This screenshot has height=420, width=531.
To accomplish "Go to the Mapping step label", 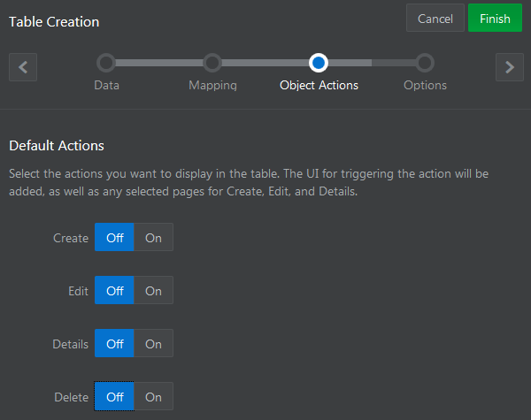I will (x=212, y=86).
